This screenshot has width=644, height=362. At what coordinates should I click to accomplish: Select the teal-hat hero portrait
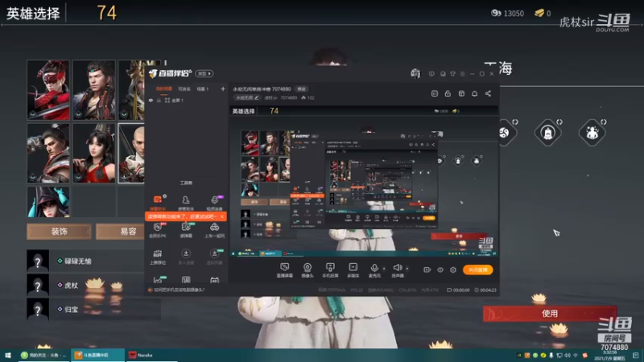click(48, 202)
